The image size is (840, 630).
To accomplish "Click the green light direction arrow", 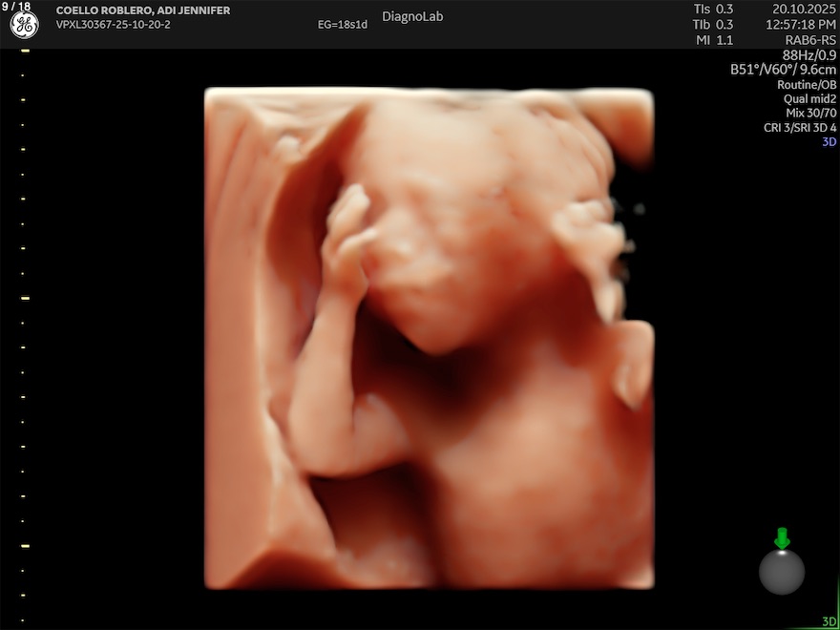I will [782, 538].
